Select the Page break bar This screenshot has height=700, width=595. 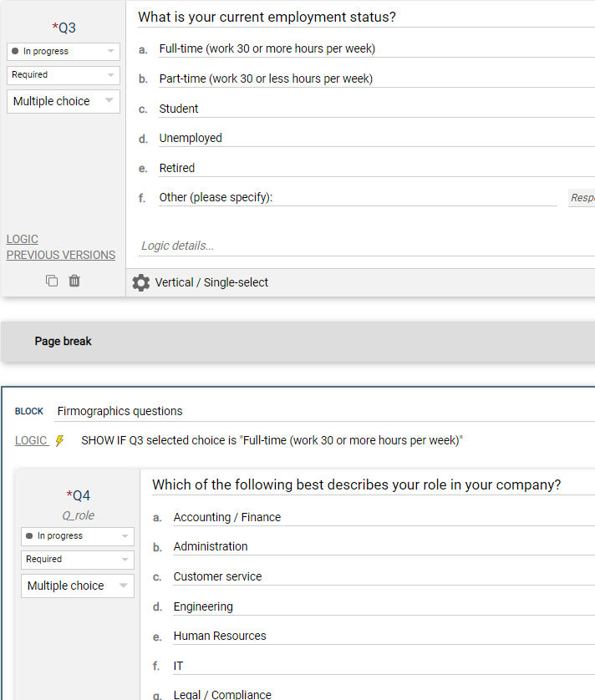click(297, 342)
